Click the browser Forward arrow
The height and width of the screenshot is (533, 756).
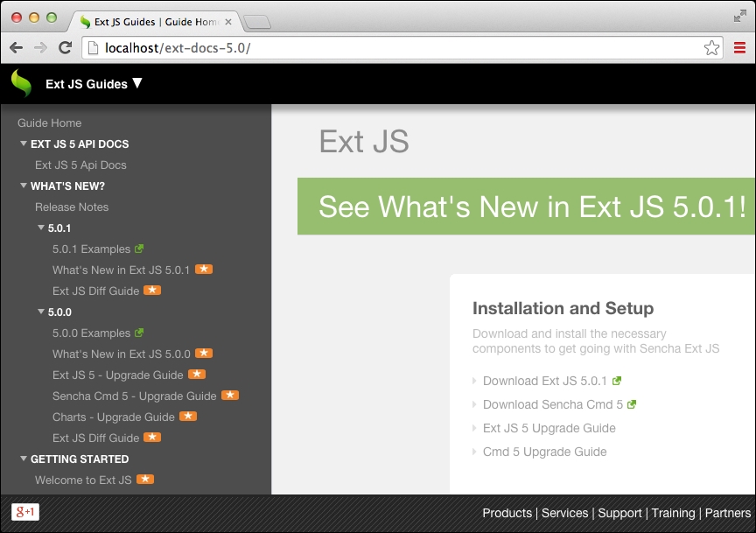click(40, 48)
